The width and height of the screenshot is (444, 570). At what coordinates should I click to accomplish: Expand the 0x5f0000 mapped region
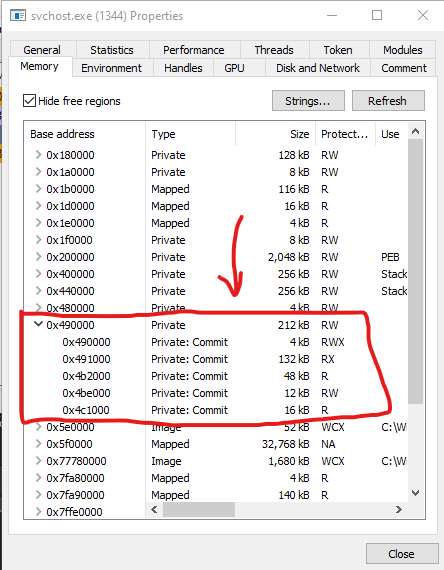(x=38, y=444)
